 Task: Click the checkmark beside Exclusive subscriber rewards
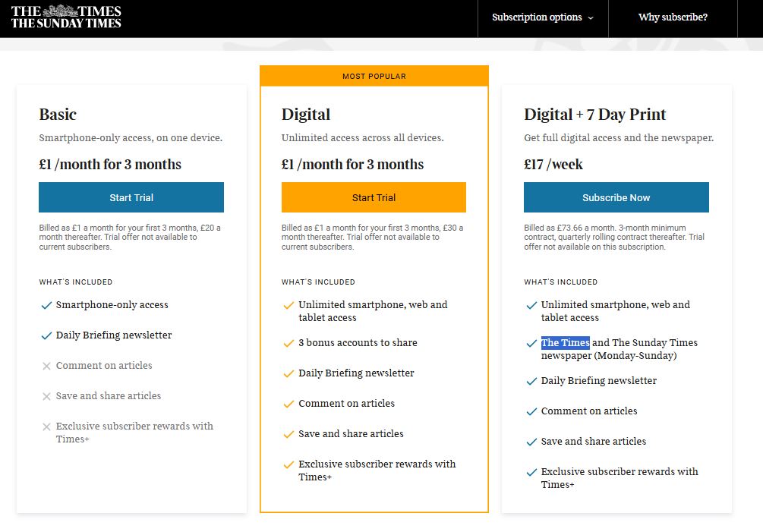tap(288, 464)
